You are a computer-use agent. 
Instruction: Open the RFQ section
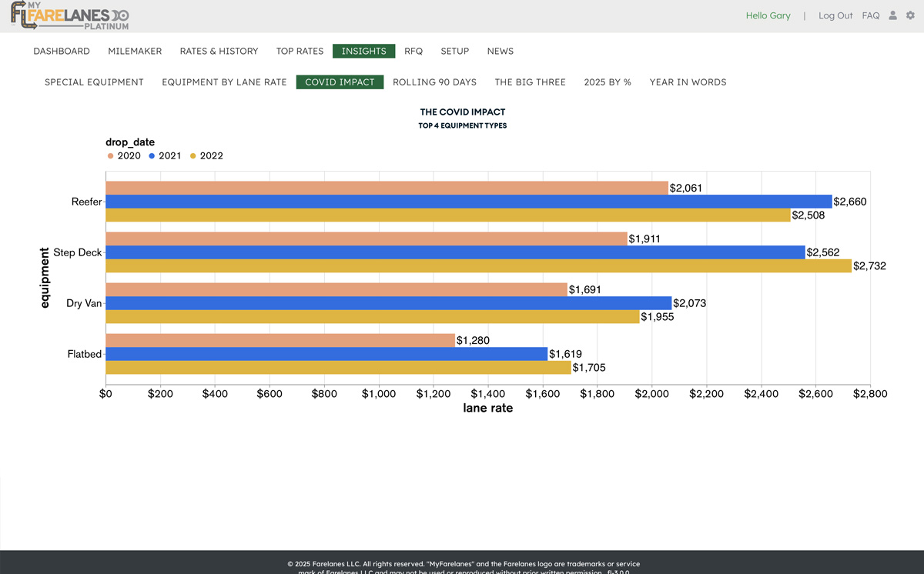click(x=413, y=52)
